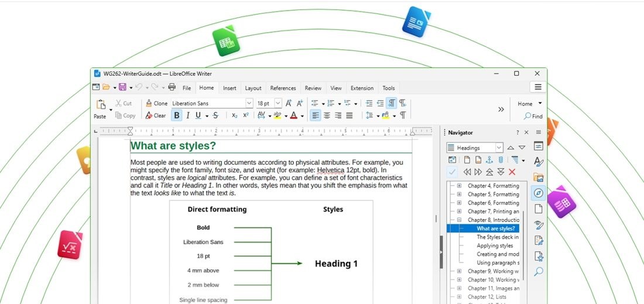Print the document with the printer icon
Screen dimensions: 644x304
[x=172, y=87]
